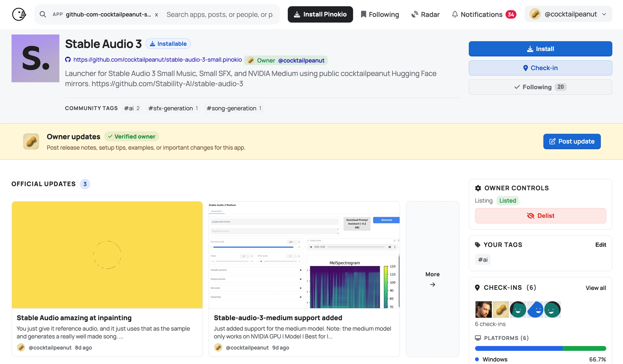The height and width of the screenshot is (364, 623).
Task: Focus the search apps input field
Action: [x=220, y=14]
